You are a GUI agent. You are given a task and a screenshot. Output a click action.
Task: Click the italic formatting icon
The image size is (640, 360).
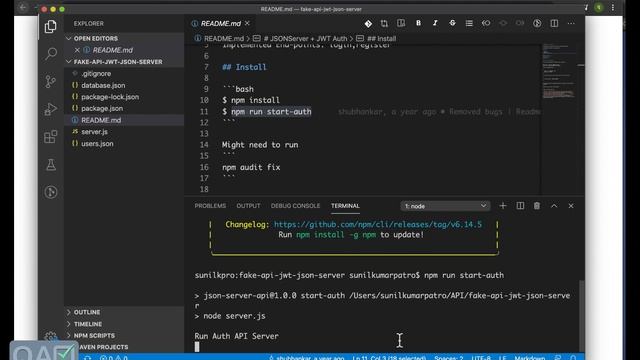click(x=435, y=23)
